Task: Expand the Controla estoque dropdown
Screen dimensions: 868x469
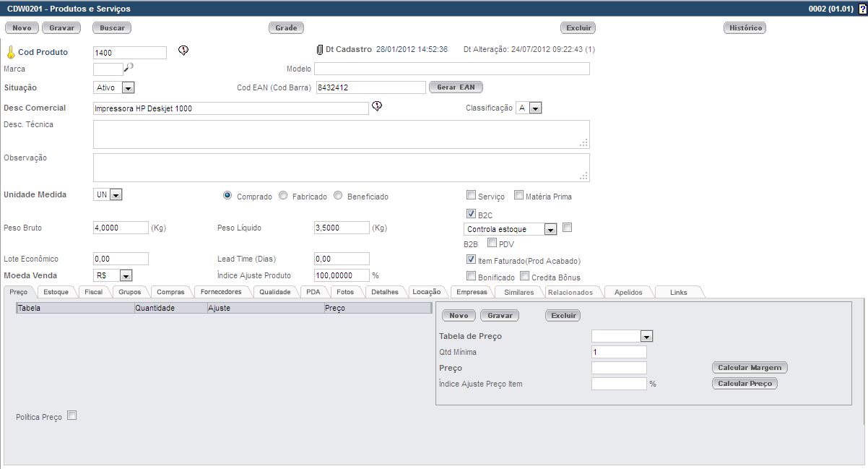Action: coord(550,230)
